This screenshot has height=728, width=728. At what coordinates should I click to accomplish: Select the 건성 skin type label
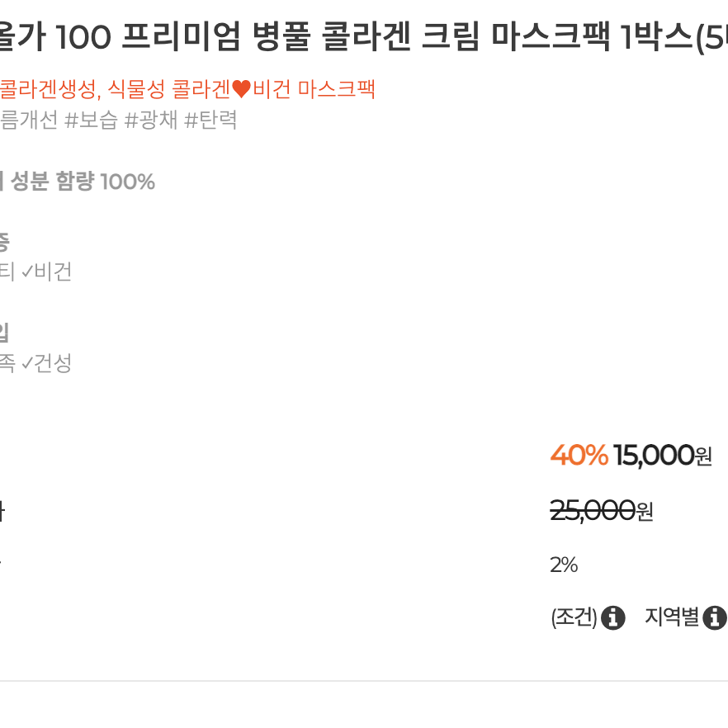(54, 363)
